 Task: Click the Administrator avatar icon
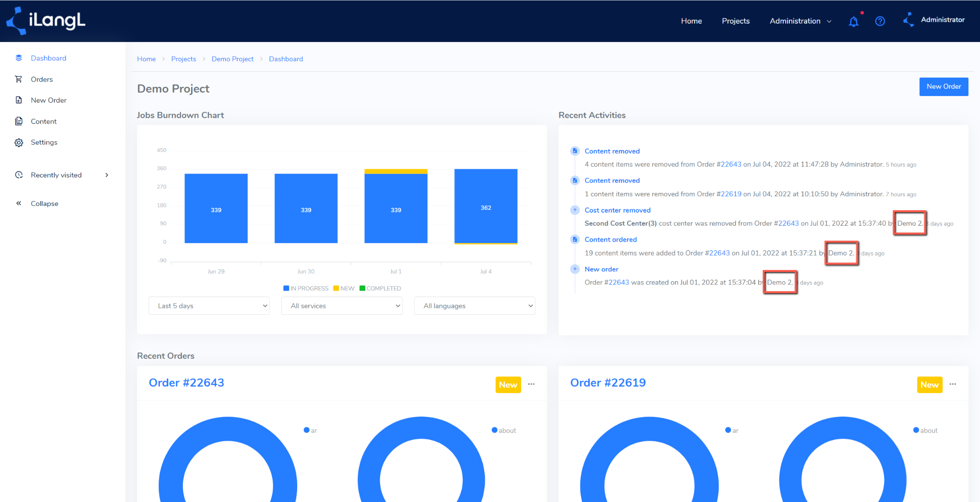pos(909,20)
